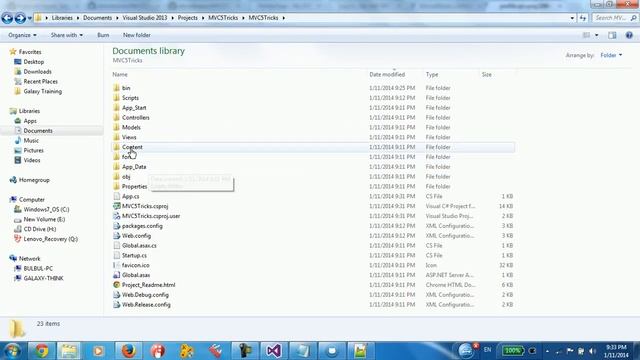Open Visual Studio from the taskbar
Viewport: 640px width, 360px height.
[273, 351]
